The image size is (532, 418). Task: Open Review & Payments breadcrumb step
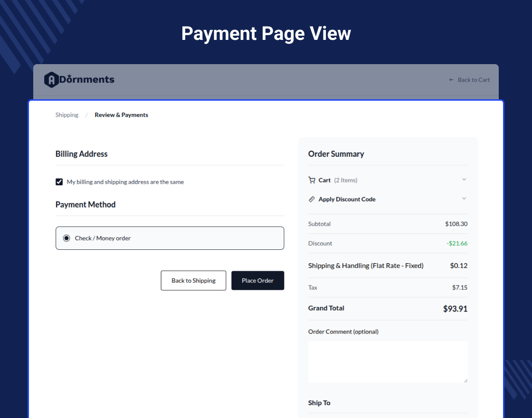(x=122, y=114)
